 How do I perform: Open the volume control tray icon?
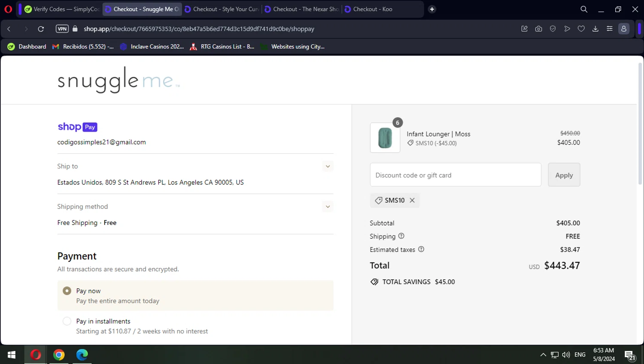pos(566,355)
